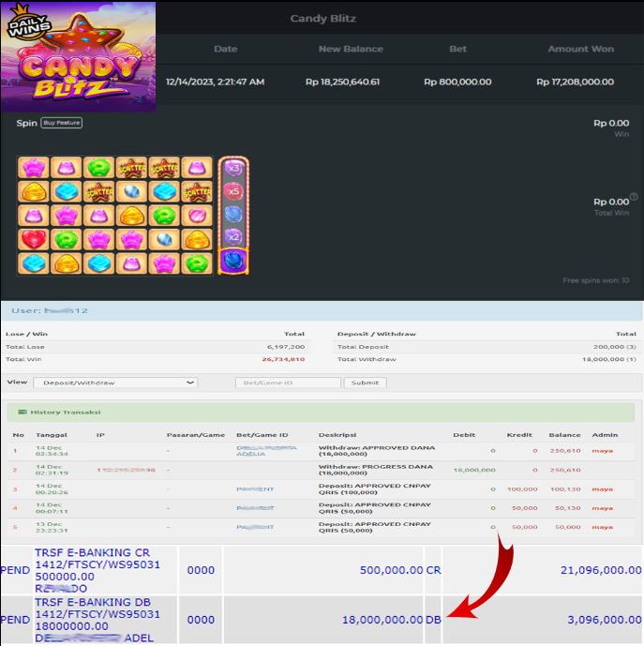Click the ADELIA link in row 1

(x=251, y=454)
